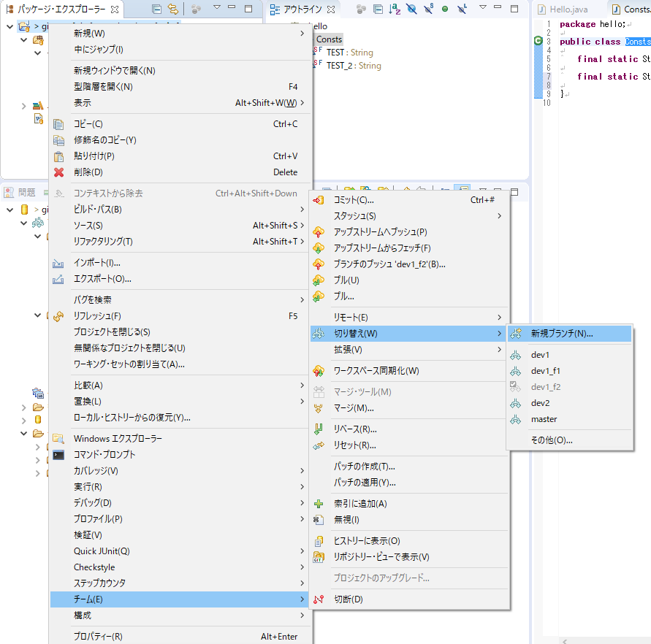Collapse the branches node in the lower tree
The image size is (651, 644).
click(x=23, y=223)
